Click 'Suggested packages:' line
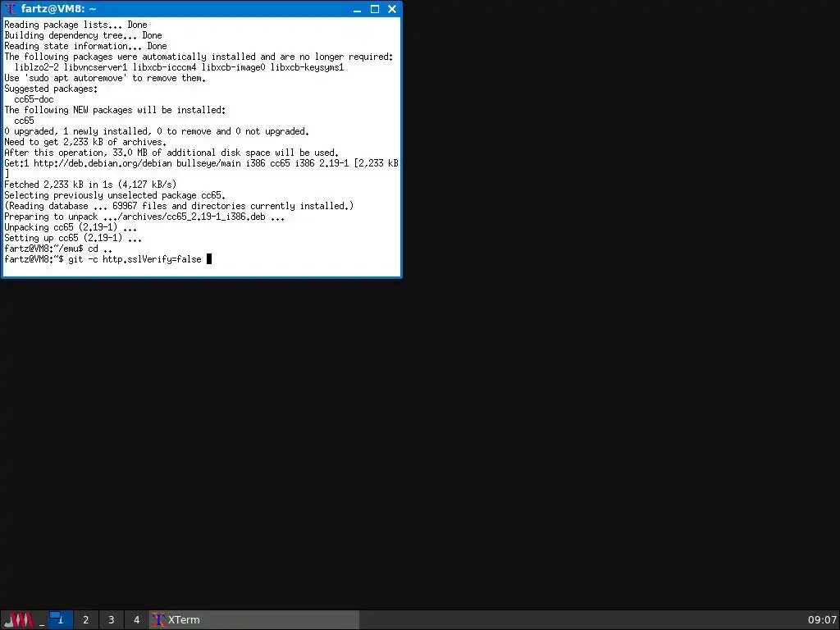Screen dimensions: 840x630 pos(51,89)
